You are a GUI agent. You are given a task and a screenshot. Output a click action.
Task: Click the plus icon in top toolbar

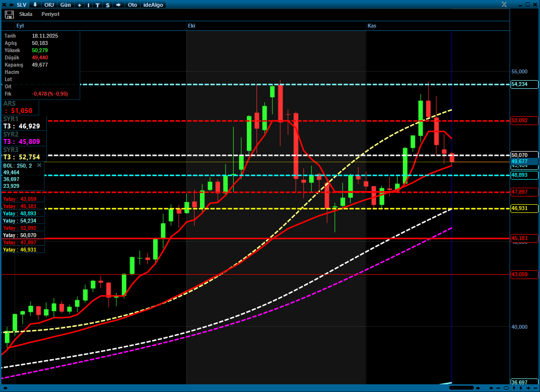click(80, 5)
